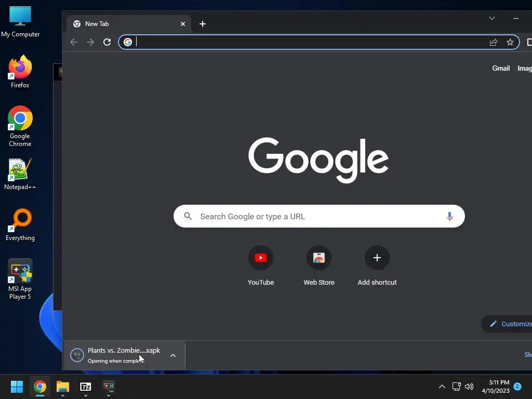Click the Share this page icon
The image size is (532, 399).
tap(494, 42)
